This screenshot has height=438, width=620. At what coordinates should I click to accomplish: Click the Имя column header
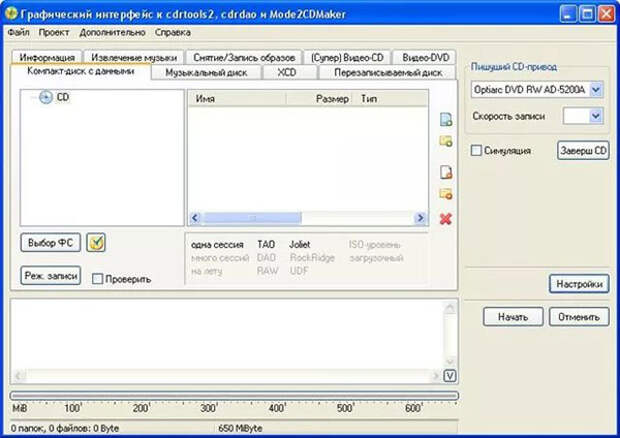click(x=237, y=99)
